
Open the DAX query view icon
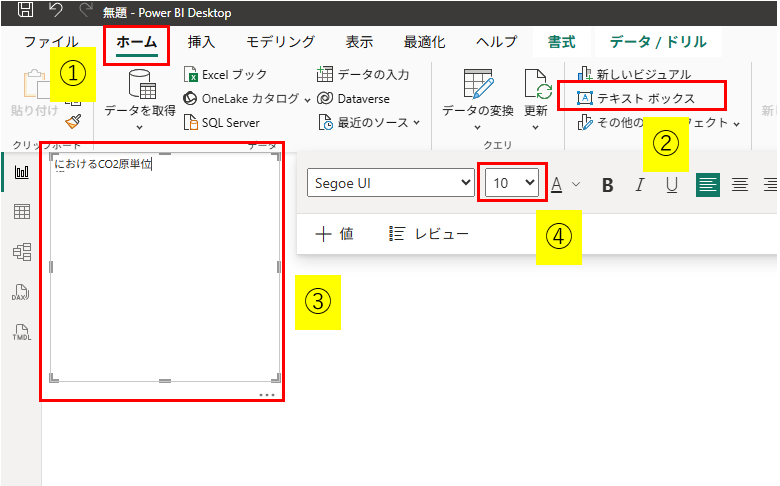click(x=21, y=292)
